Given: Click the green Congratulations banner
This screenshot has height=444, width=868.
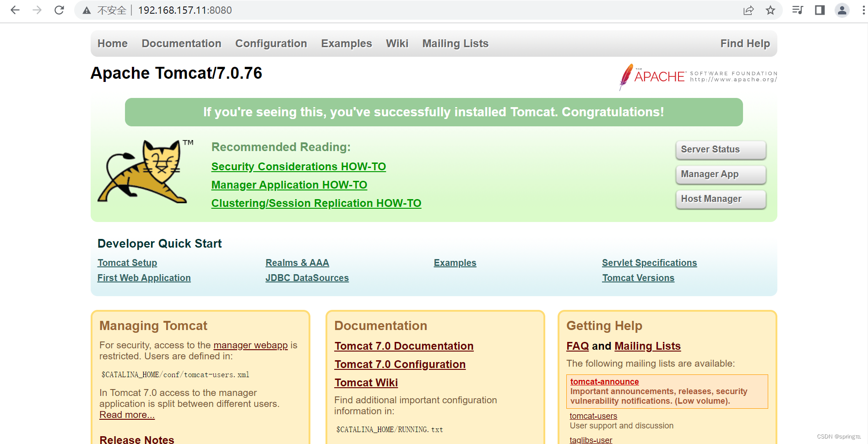Looking at the screenshot, I should pos(434,112).
